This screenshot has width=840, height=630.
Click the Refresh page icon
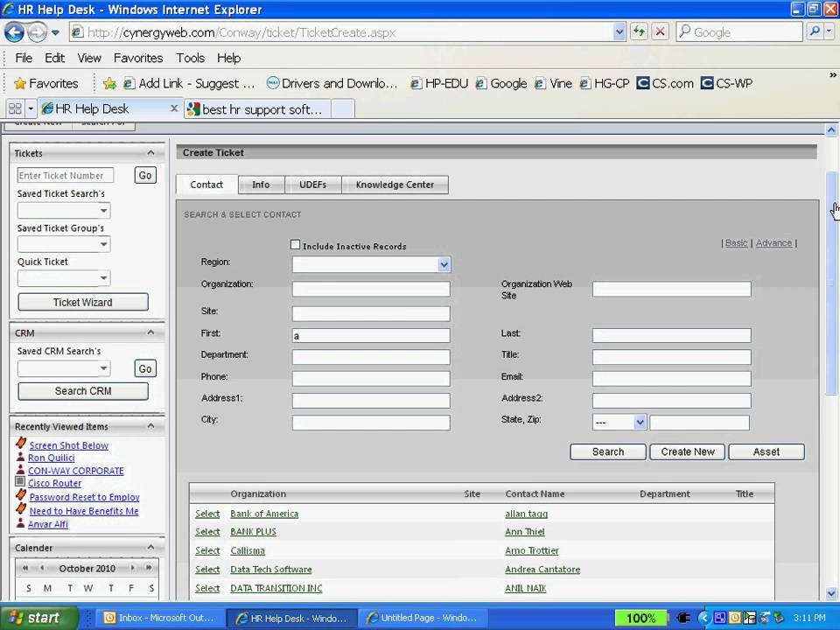pos(639,32)
